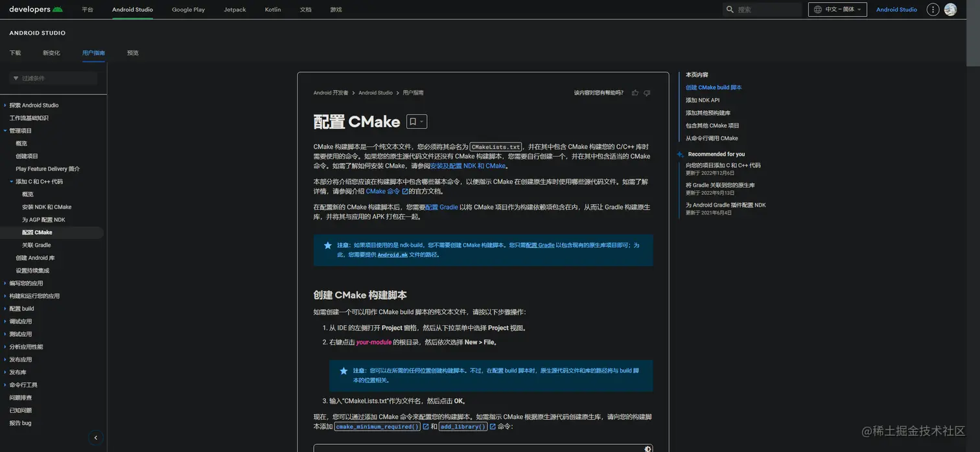This screenshot has height=452, width=980.
Task: Open 安装 NDK 和 CMake sidebar item
Action: 47,207
